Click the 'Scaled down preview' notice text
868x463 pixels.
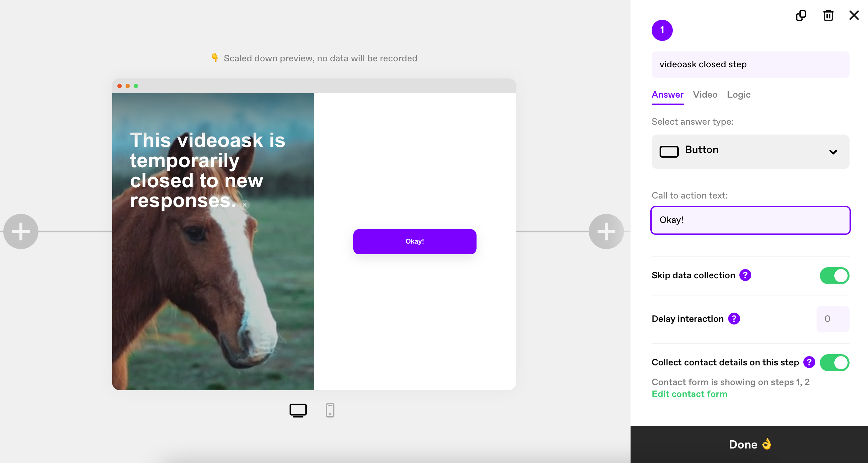[320, 58]
